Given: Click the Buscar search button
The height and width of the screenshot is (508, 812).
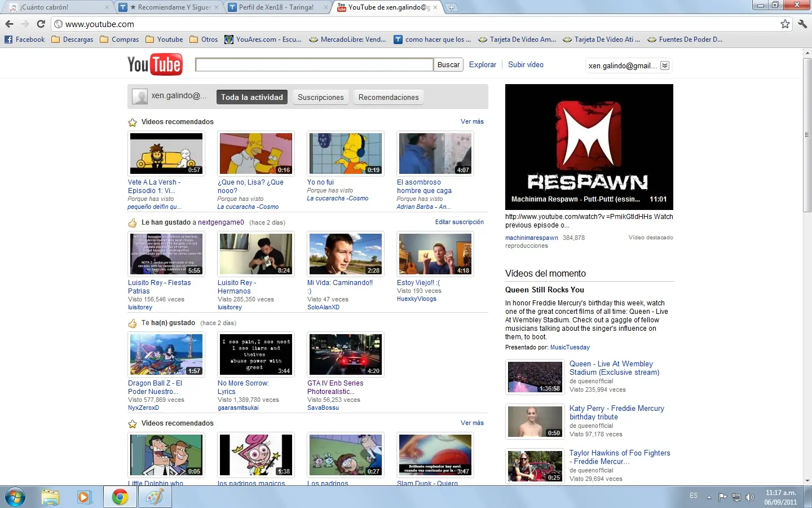Looking at the screenshot, I should pyautogui.click(x=448, y=64).
